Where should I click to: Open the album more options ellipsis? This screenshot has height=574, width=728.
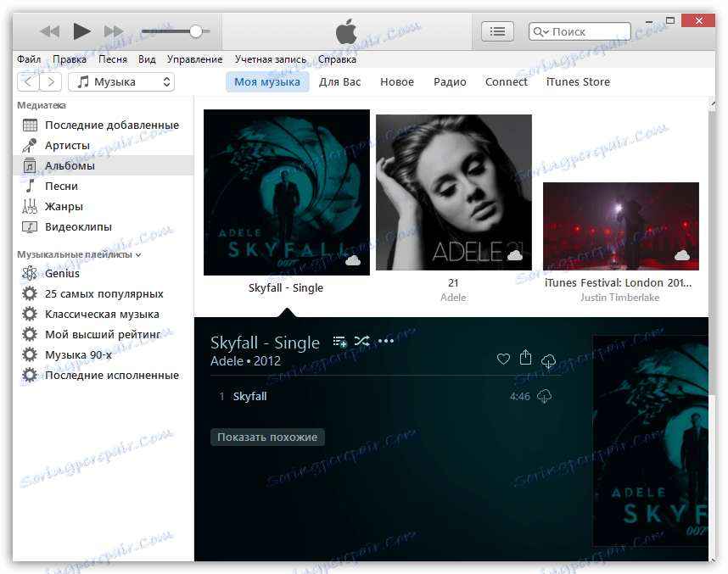(386, 342)
